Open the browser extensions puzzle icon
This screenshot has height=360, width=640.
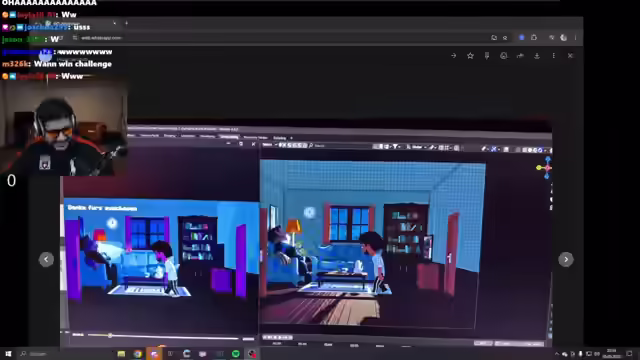534,38
